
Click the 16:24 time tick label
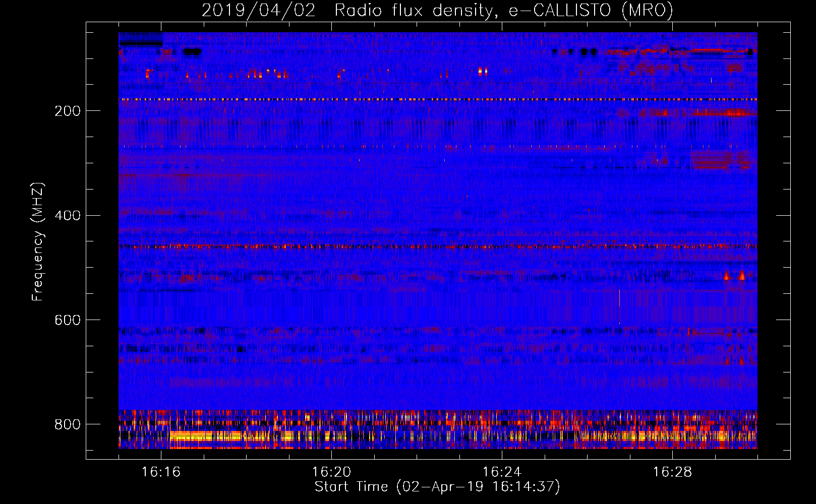(502, 472)
